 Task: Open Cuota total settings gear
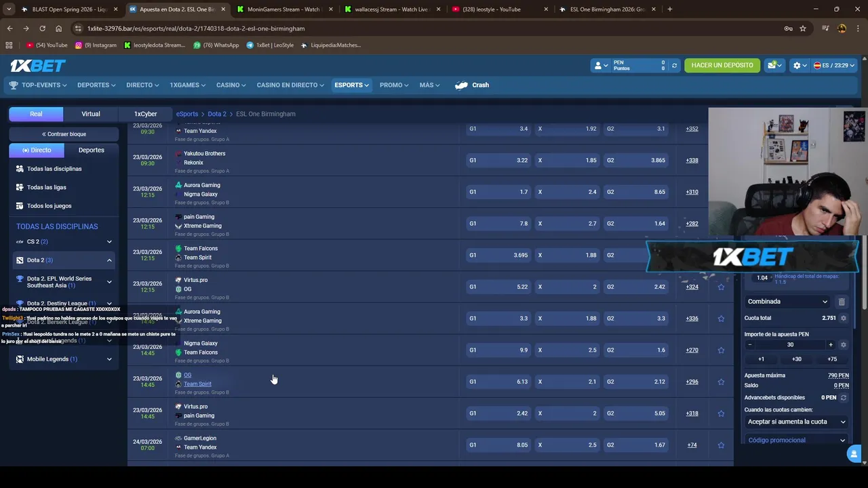click(x=844, y=318)
